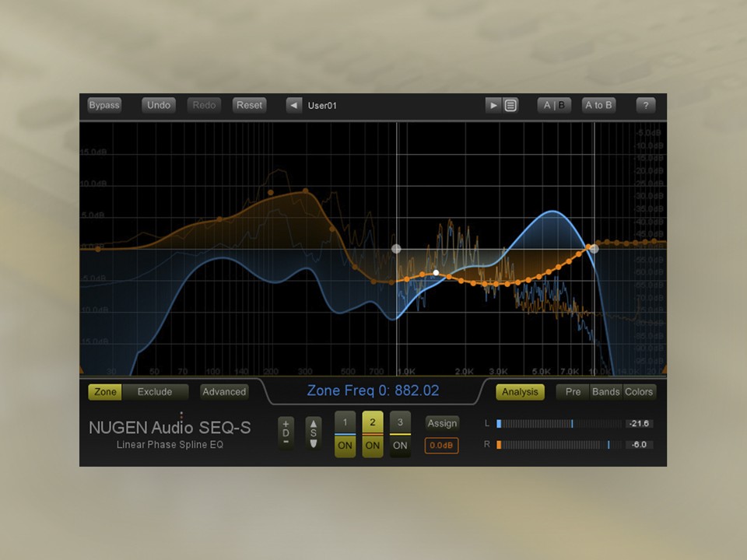The width and height of the screenshot is (747, 560).
Task: Select the Zone mode button
Action: (105, 392)
